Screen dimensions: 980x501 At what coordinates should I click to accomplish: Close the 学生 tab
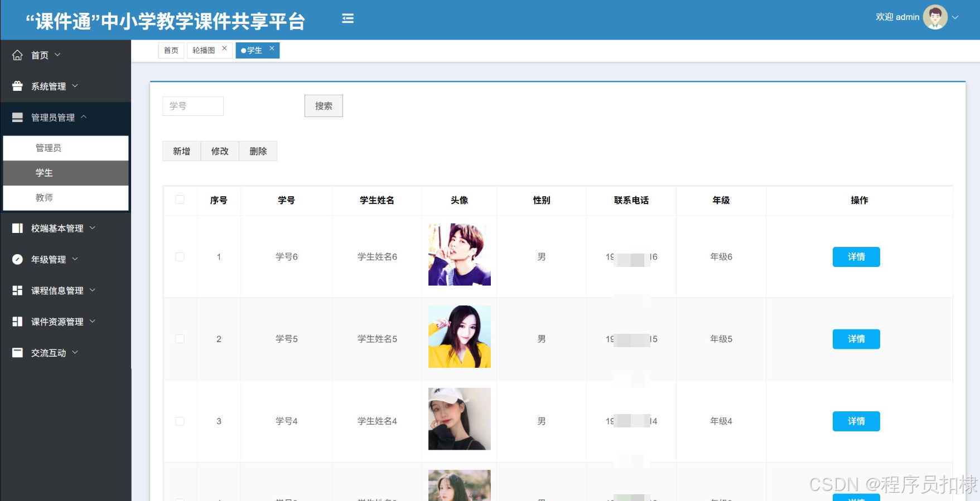coord(272,48)
